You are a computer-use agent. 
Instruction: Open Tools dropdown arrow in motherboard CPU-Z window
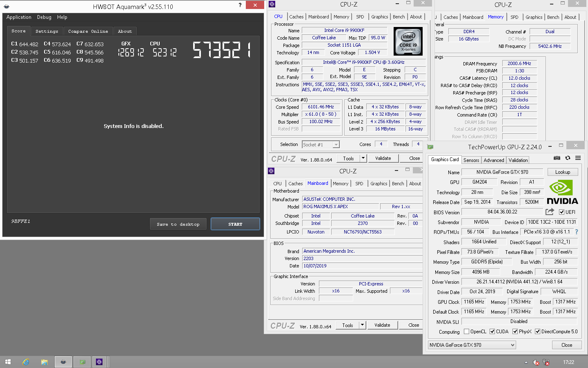click(362, 325)
